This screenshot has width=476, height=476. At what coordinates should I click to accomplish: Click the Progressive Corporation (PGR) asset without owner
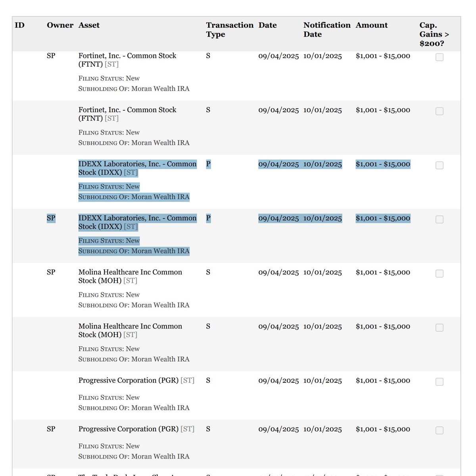129,380
